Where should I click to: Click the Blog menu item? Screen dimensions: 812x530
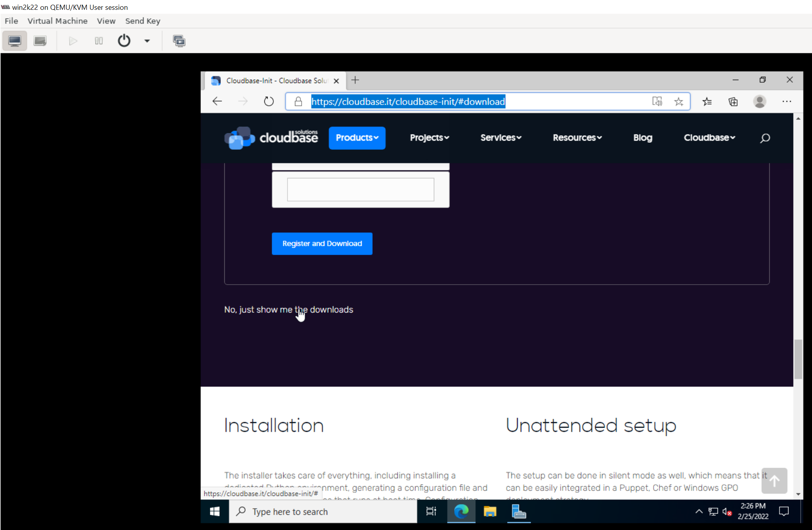coord(642,137)
